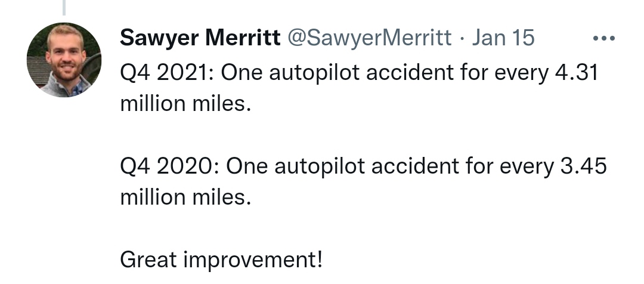This screenshot has height=284, width=644.
Task: Click the '4.31' figure in the tweet
Action: coord(576,73)
